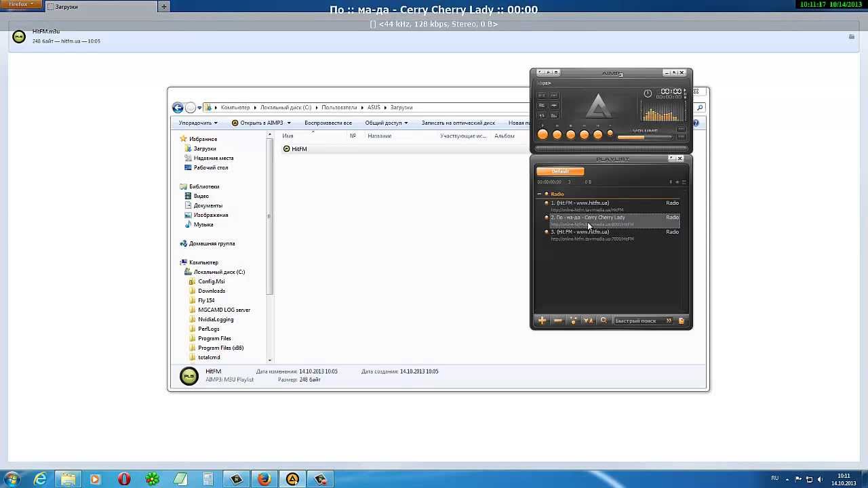Open Избранное in the navigation pane
Image resolution: width=868 pixels, height=488 pixels.
(203, 139)
